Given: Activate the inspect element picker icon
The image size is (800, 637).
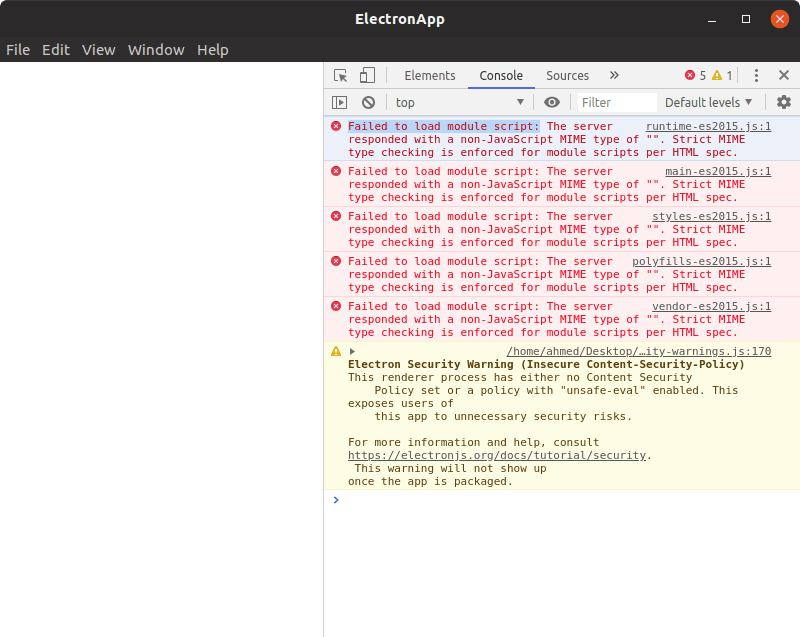Looking at the screenshot, I should coord(340,75).
